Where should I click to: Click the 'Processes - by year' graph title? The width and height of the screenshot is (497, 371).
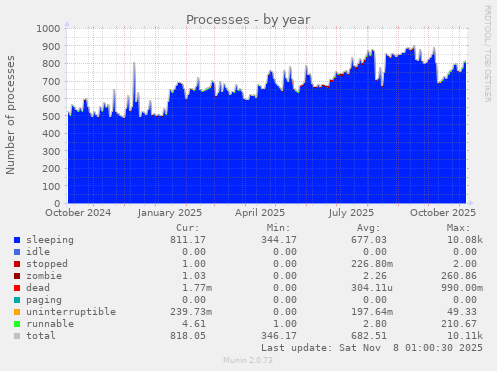248,20
